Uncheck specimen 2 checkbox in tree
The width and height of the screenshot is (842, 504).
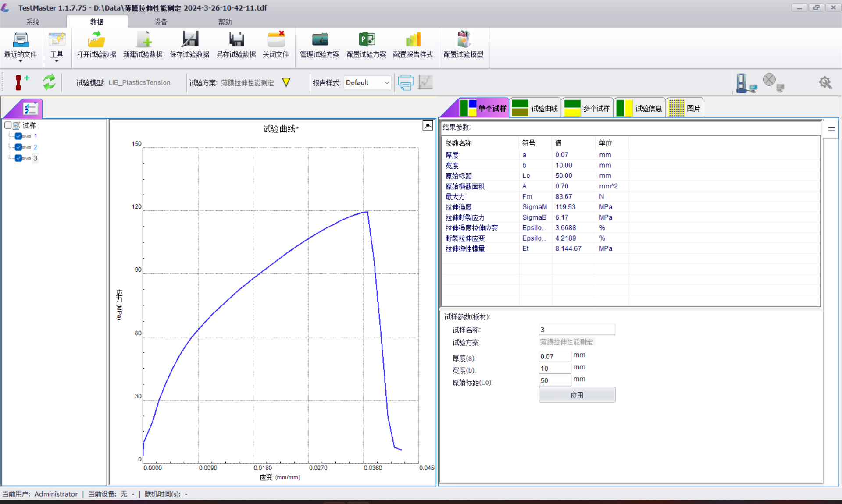pyautogui.click(x=18, y=147)
